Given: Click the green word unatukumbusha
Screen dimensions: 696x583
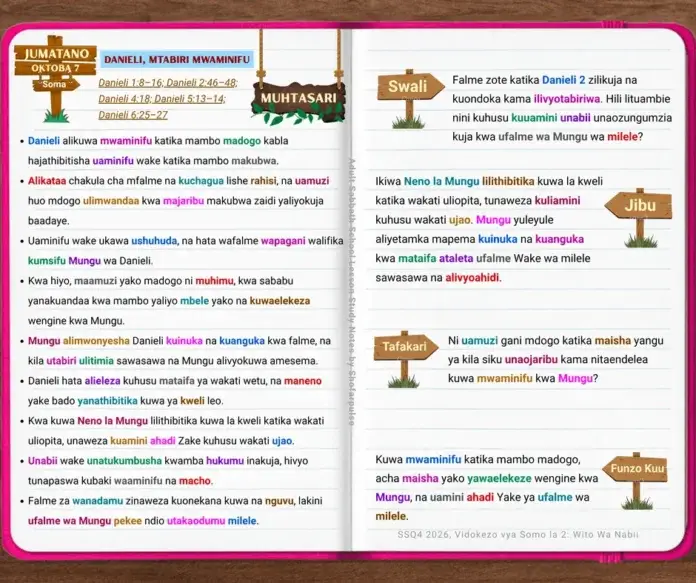Looking at the screenshot, I should [x=124, y=460].
